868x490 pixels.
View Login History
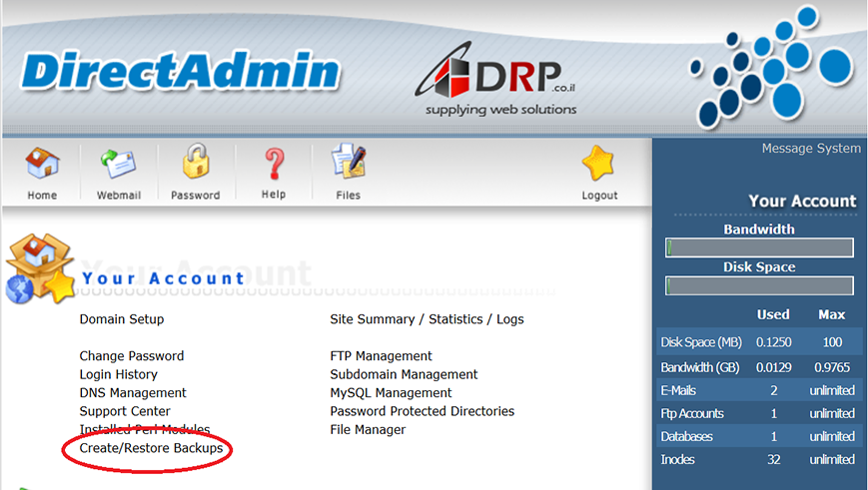[119, 374]
